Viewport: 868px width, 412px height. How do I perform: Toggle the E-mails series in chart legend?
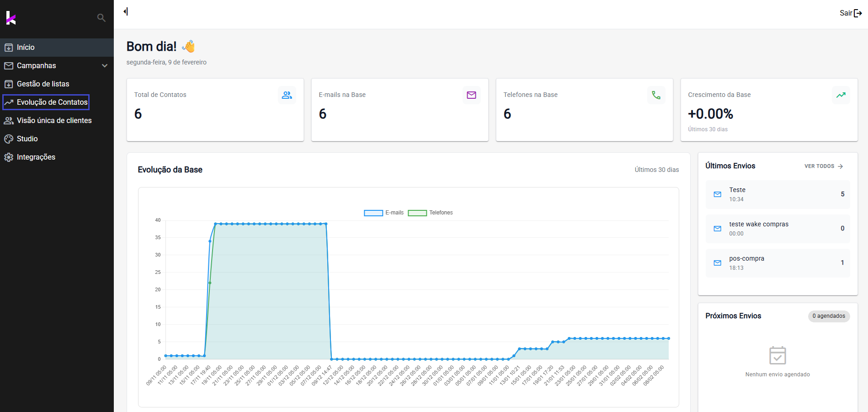coord(383,213)
